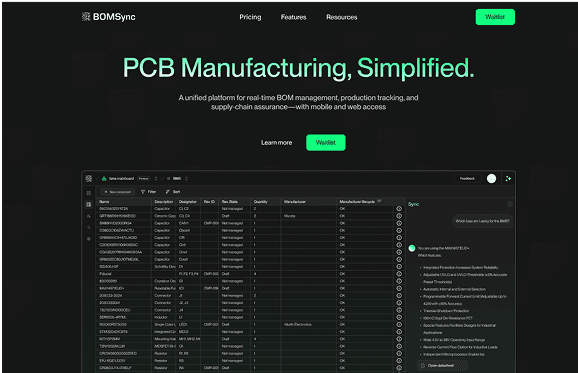The width and height of the screenshot is (578, 373).
Task: Open the user avatar in dashboard header
Action: (491, 179)
